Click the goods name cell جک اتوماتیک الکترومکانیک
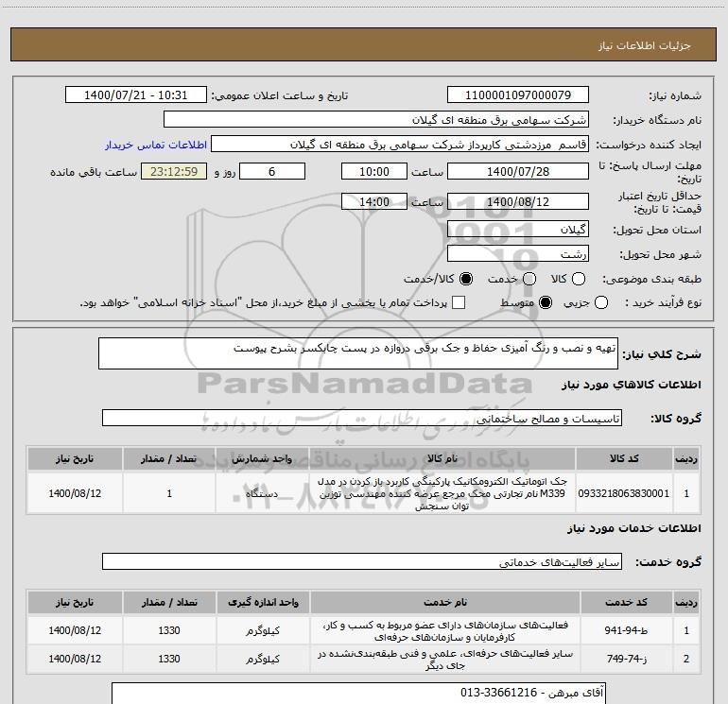 (x=442, y=493)
